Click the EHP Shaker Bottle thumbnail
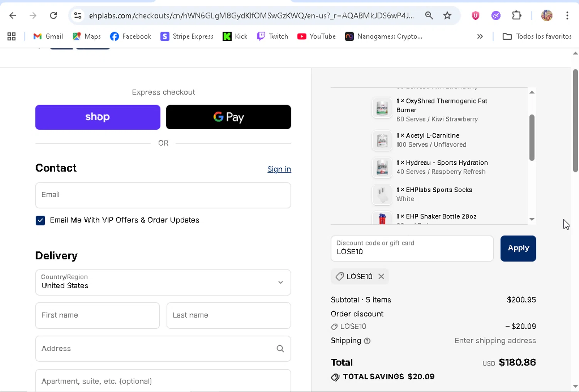Image resolution: width=579 pixels, height=392 pixels. tap(382, 218)
